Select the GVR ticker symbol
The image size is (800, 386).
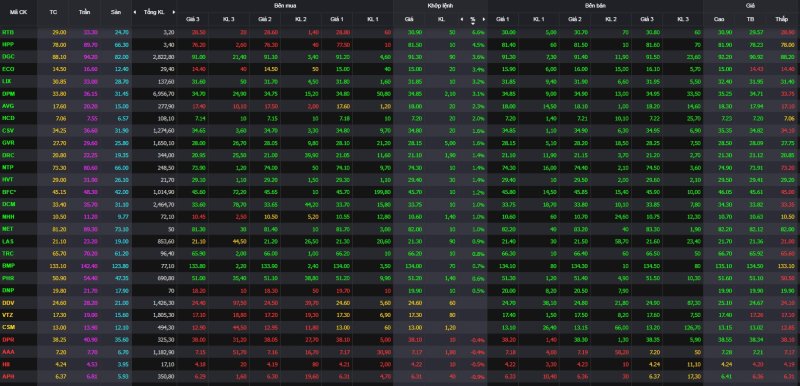8,143
